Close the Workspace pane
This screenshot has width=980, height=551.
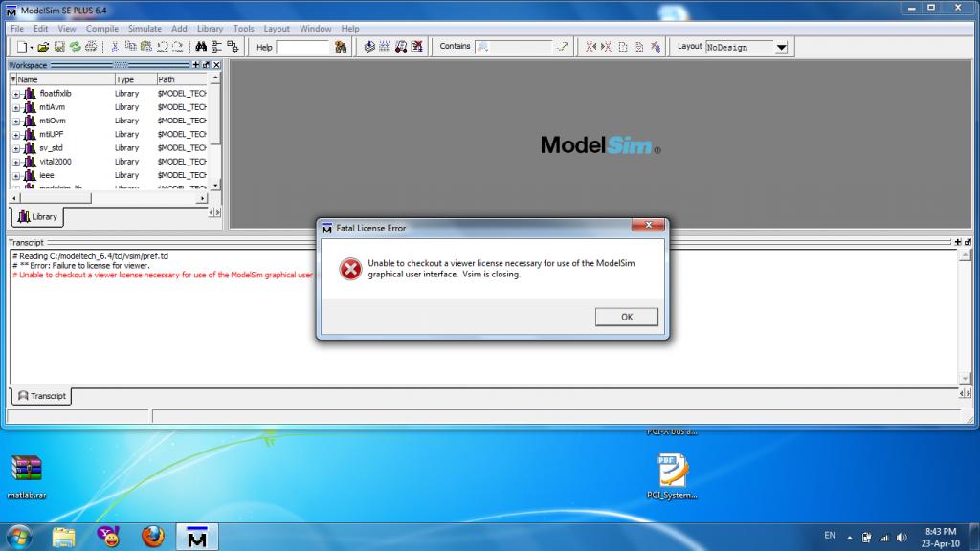(216, 65)
